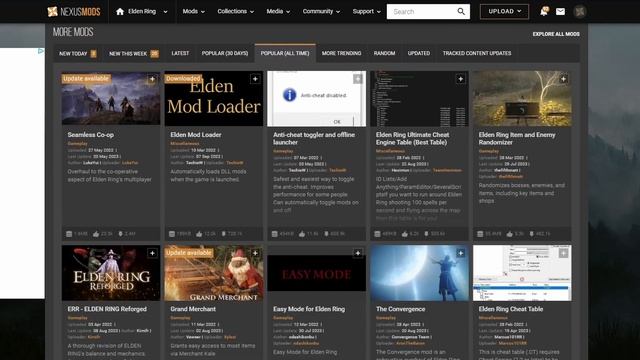The height and width of the screenshot is (360, 640).
Task: Open the messages envelope icon
Action: pos(560,11)
